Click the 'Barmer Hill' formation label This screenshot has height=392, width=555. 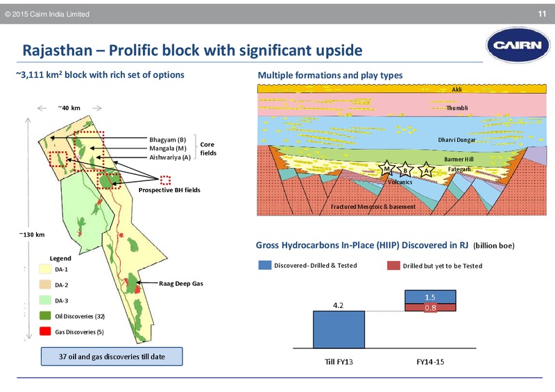[x=459, y=160]
